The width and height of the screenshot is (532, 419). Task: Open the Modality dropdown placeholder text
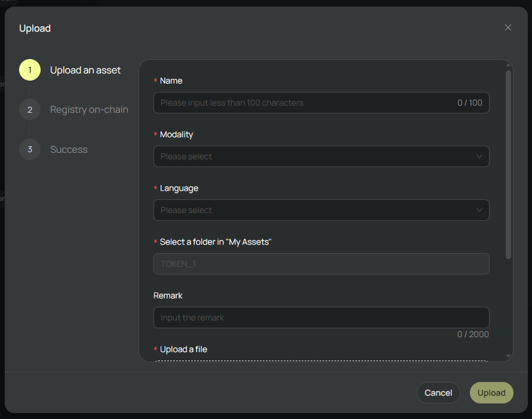pyautogui.click(x=186, y=156)
